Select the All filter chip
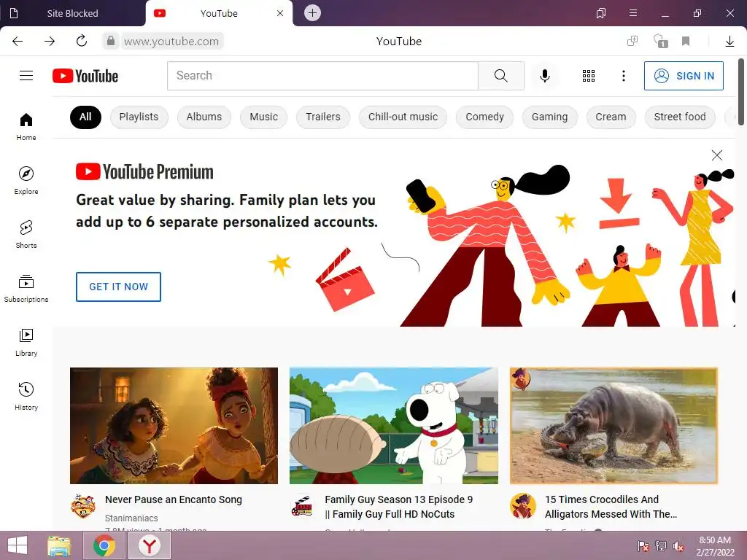 click(85, 117)
